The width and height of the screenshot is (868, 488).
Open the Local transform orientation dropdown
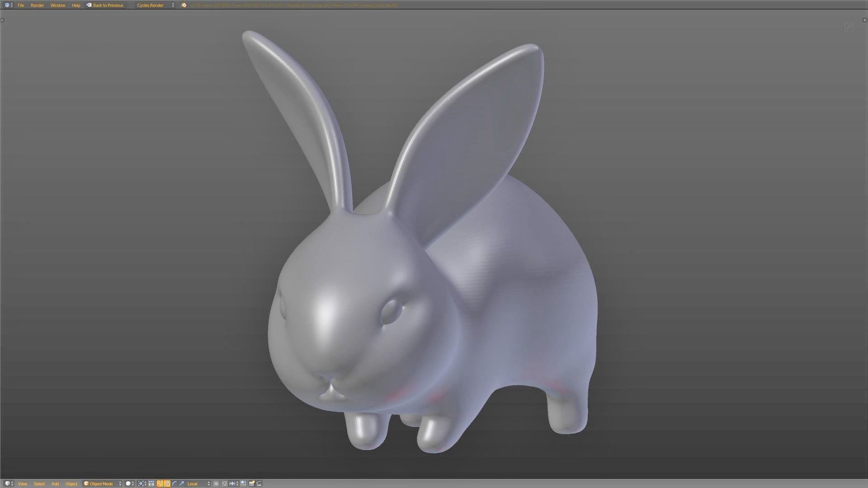click(x=198, y=483)
